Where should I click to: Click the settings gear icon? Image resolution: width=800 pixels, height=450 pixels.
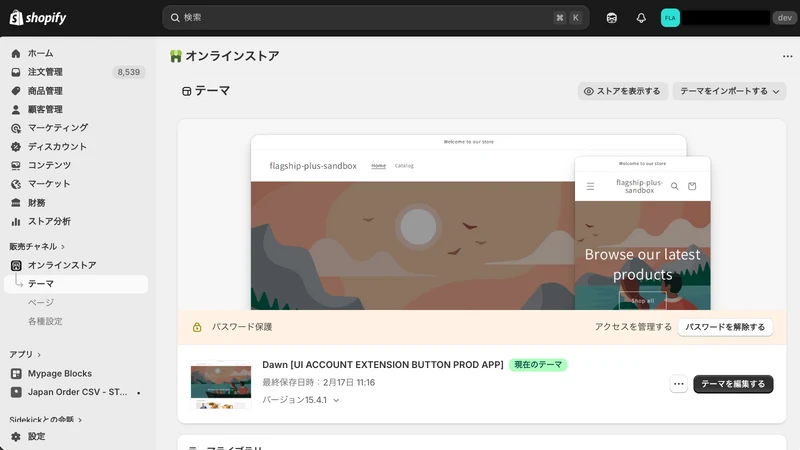click(x=16, y=437)
